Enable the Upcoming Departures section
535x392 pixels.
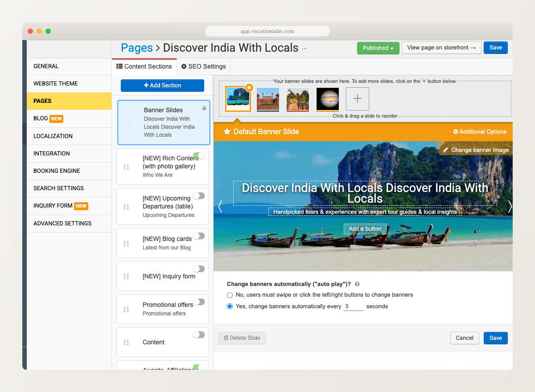199,196
